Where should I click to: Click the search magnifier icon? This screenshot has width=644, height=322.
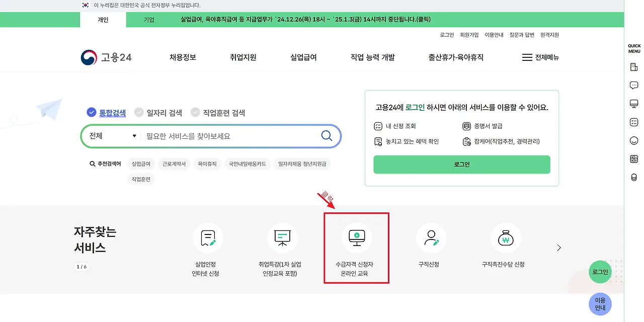coord(327,136)
